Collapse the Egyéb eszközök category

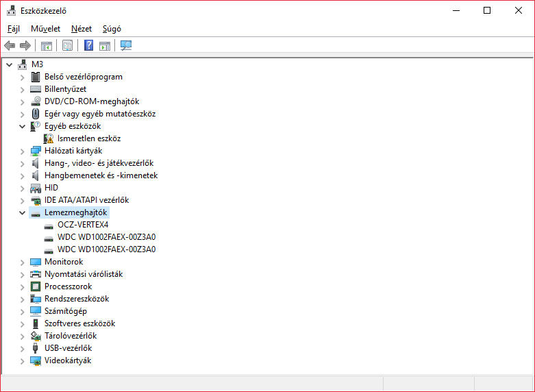click(22, 126)
